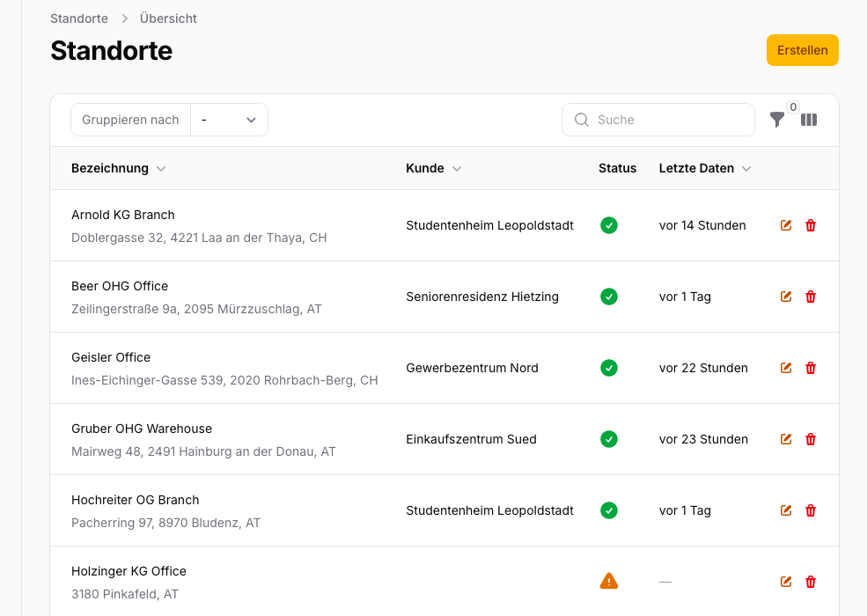Click the Erstellen button
Image resolution: width=867 pixels, height=616 pixels.
coord(802,50)
